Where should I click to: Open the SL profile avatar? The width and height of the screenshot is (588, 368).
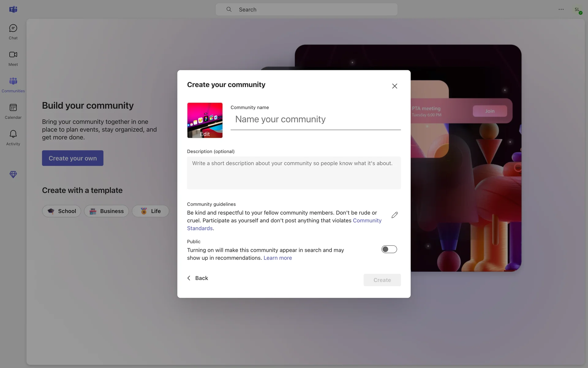577,10
